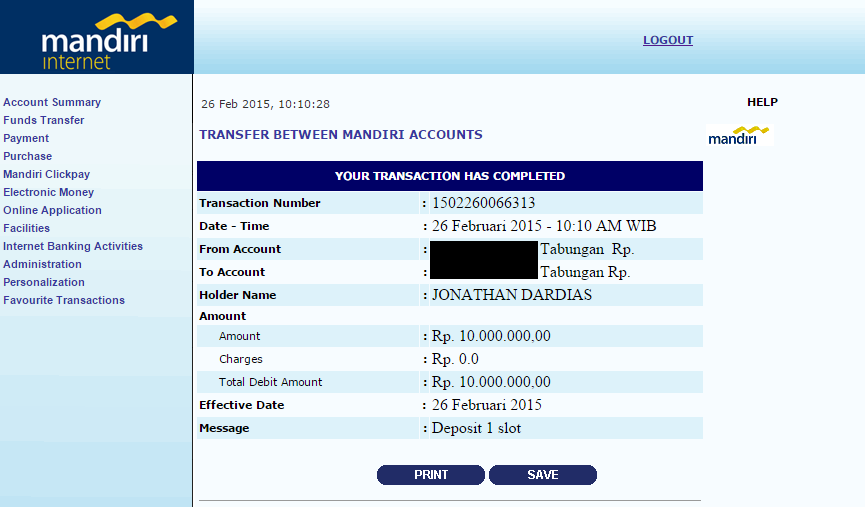Click the From Account Tabungan Rp. text

(x=587, y=249)
